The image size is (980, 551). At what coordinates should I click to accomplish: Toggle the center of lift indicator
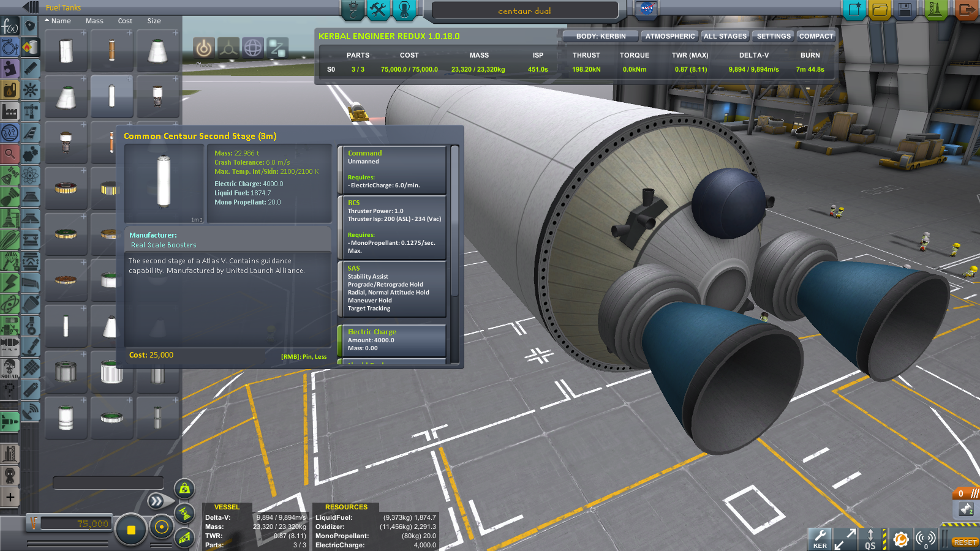(x=184, y=538)
